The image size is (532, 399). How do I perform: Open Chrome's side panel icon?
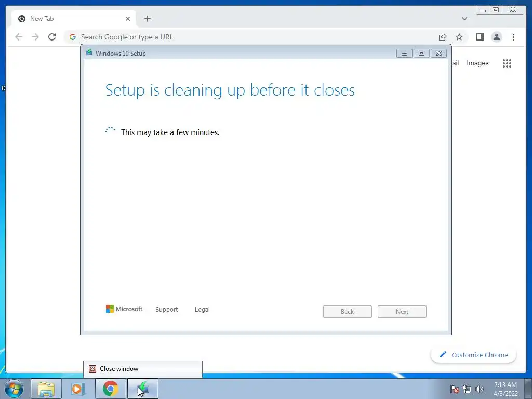click(480, 37)
